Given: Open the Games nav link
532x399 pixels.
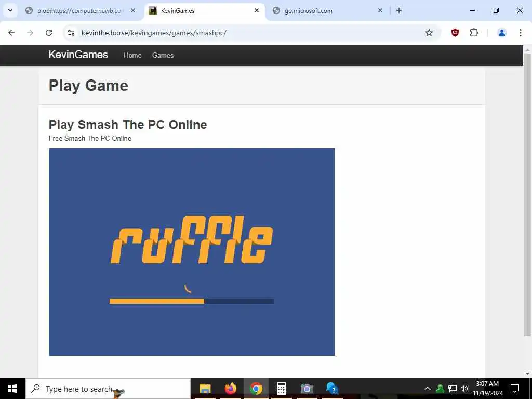Looking at the screenshot, I should (163, 55).
